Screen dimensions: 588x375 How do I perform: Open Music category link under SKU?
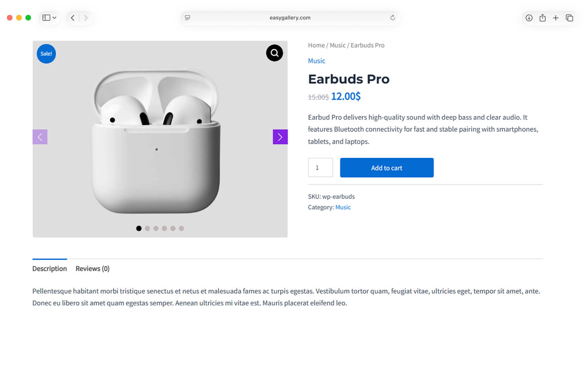pyautogui.click(x=343, y=207)
